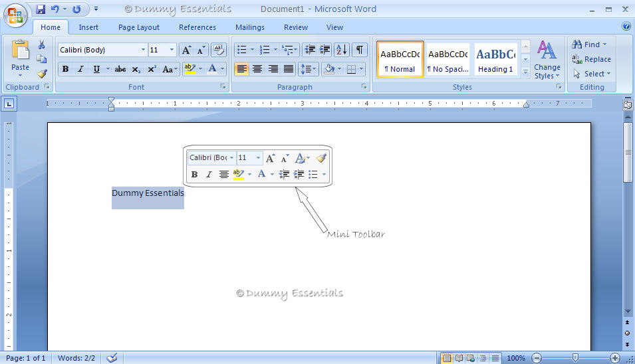
Task: Click Shrink Font in ribbon Font group
Action: point(201,50)
